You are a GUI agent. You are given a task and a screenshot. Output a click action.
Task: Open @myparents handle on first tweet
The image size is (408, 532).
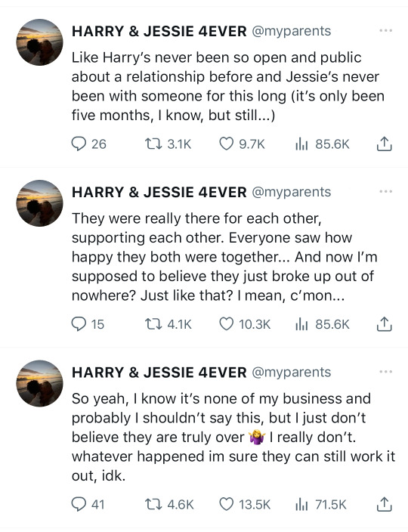(x=291, y=31)
